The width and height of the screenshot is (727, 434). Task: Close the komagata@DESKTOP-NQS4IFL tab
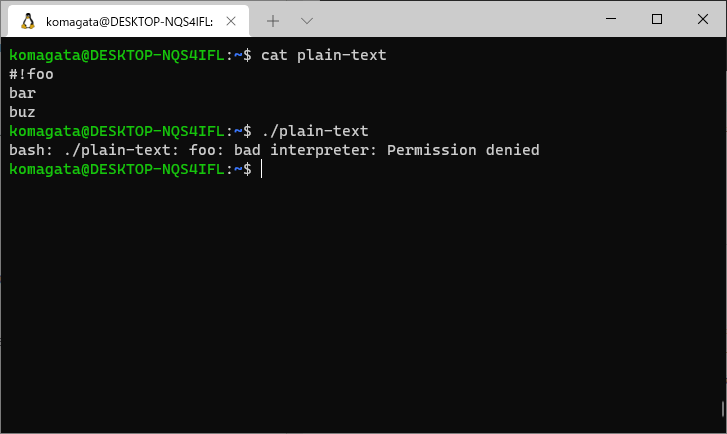(231, 21)
